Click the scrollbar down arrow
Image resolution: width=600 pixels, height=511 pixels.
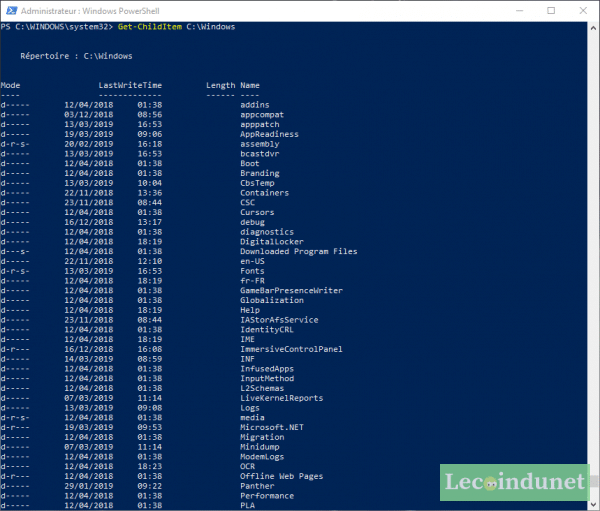(593, 504)
